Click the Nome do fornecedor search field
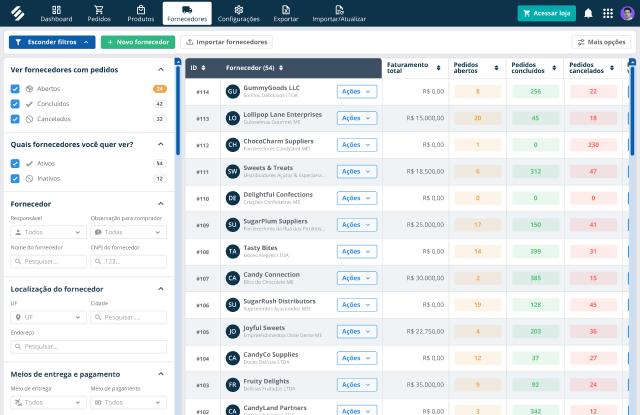Image resolution: width=640 pixels, height=415 pixels. 48,261
